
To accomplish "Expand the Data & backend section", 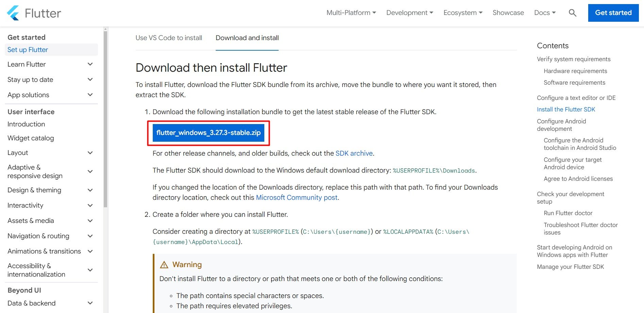I will [90, 303].
